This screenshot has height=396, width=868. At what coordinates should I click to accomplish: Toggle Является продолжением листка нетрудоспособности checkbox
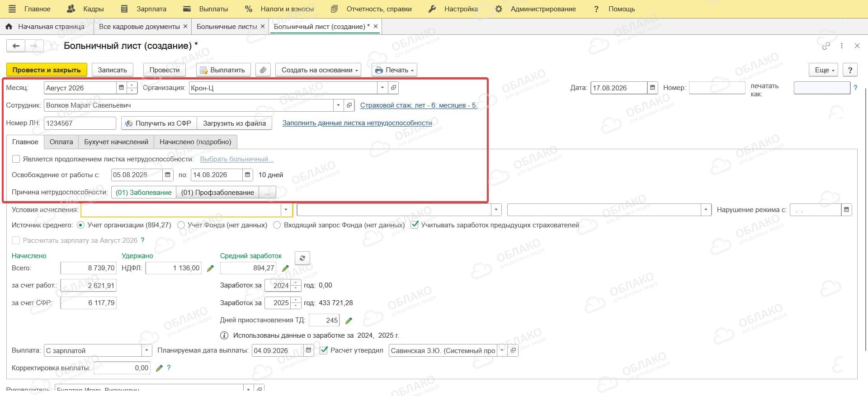point(16,159)
